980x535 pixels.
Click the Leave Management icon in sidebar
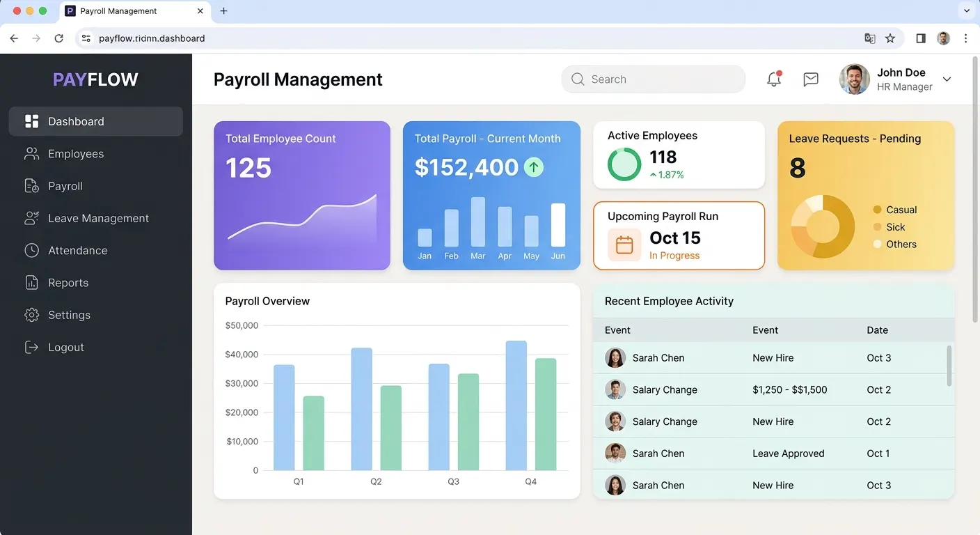coord(31,218)
